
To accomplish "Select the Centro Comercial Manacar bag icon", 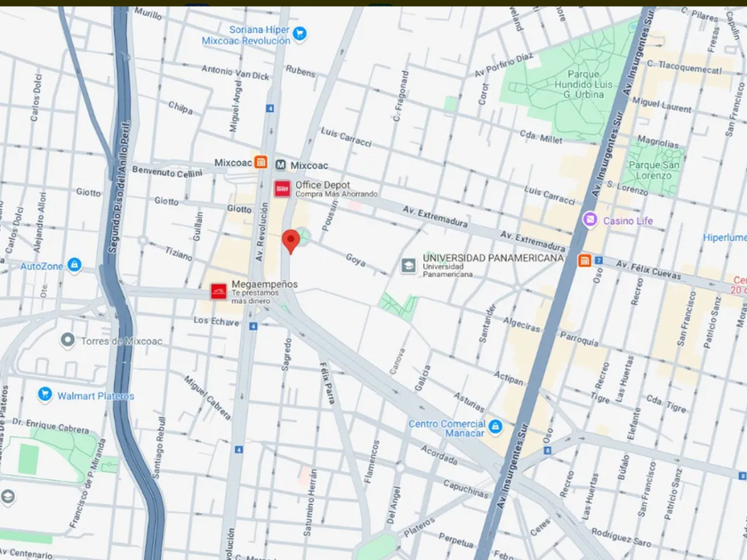I will click(495, 426).
